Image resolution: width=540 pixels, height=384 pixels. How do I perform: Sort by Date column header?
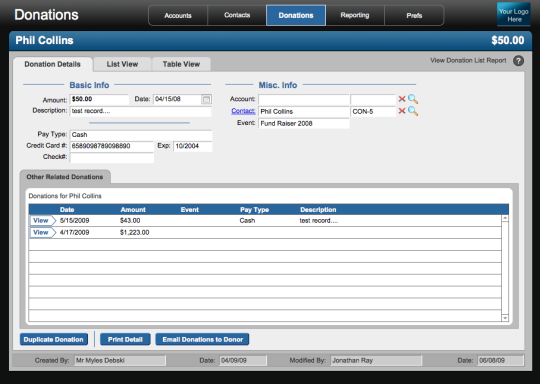tap(67, 209)
